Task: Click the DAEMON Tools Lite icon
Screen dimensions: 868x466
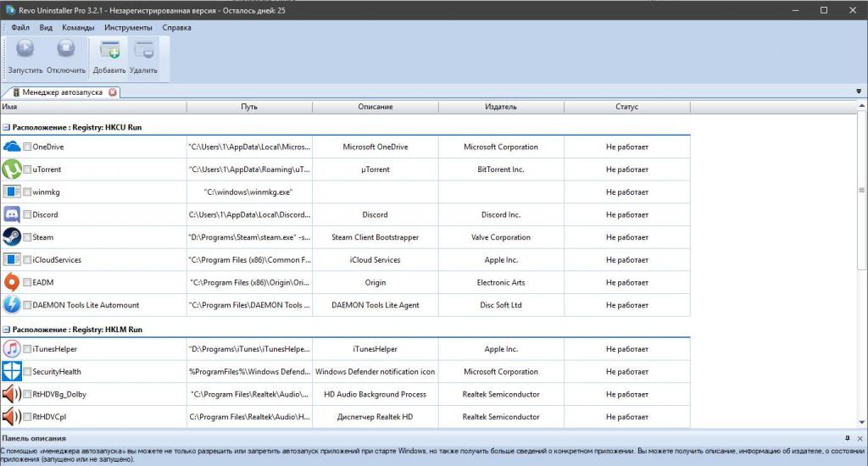Action: [x=12, y=305]
